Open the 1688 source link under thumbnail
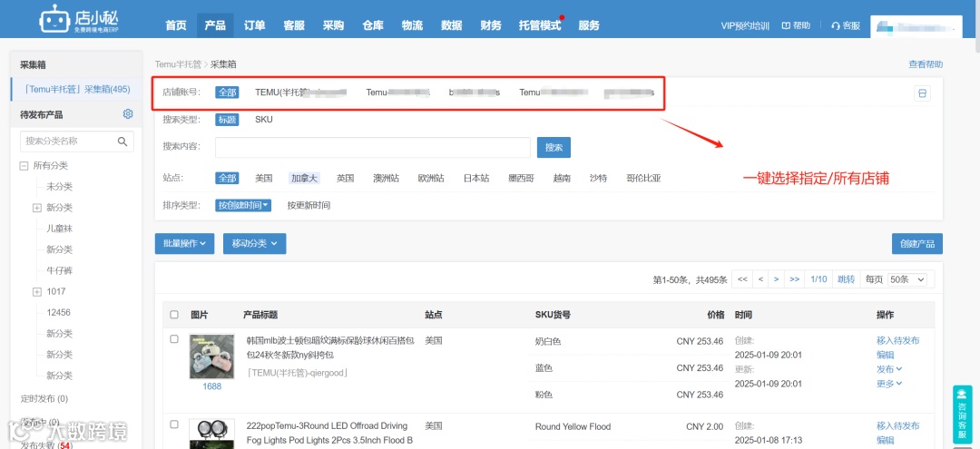 [x=211, y=386]
